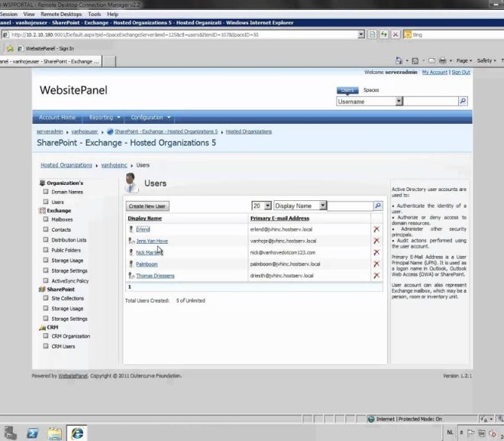Open CRM Organization in sidebar
This screenshot has height=441, width=504.
[71, 336]
